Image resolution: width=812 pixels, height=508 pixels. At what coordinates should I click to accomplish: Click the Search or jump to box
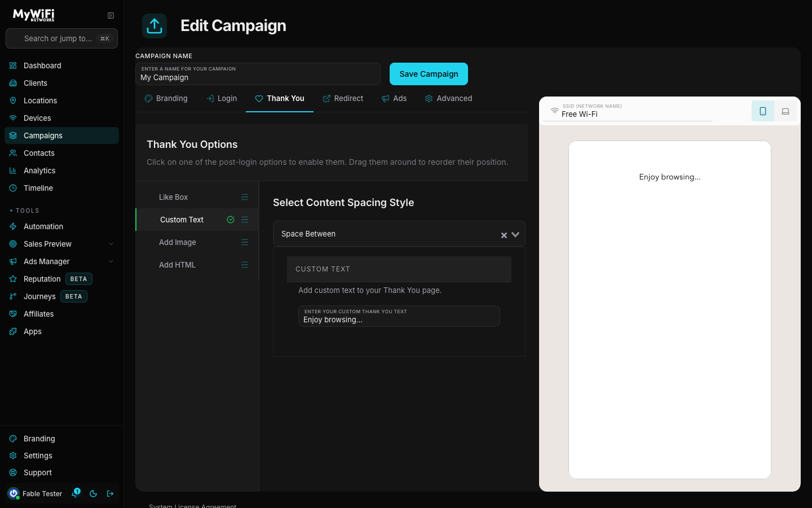coord(61,38)
